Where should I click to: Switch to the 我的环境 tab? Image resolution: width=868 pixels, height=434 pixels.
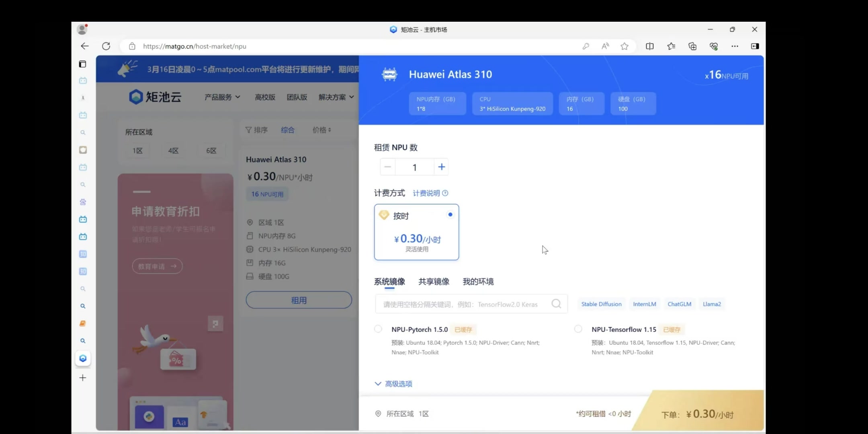tap(478, 281)
